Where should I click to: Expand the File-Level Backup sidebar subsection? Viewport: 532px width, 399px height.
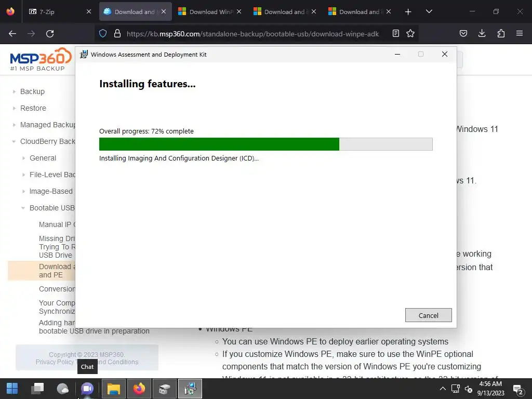pyautogui.click(x=23, y=175)
